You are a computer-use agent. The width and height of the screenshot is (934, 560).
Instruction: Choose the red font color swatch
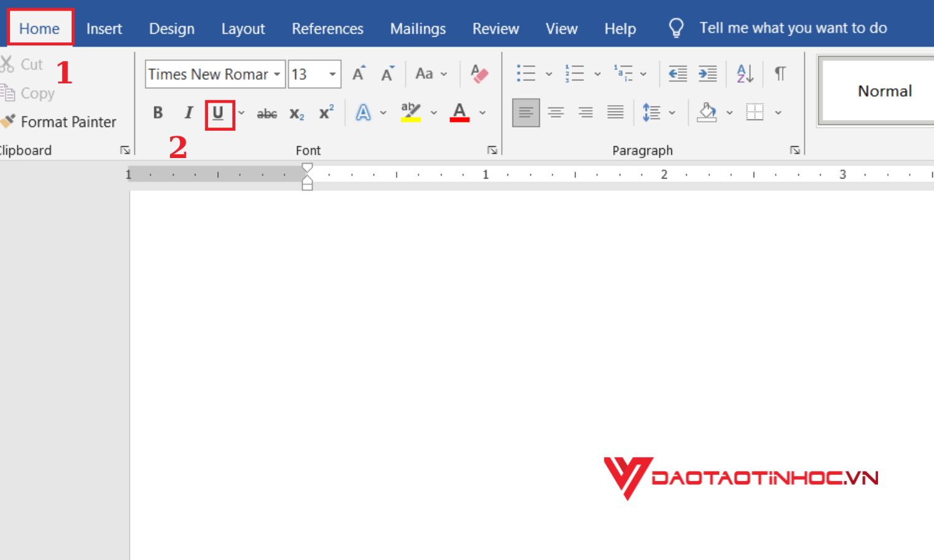tap(460, 119)
